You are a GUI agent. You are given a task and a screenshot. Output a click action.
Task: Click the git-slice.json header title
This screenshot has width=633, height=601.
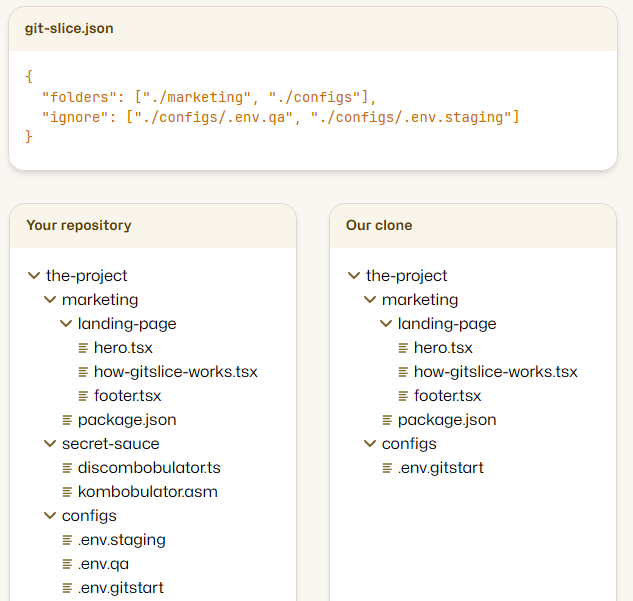click(69, 28)
